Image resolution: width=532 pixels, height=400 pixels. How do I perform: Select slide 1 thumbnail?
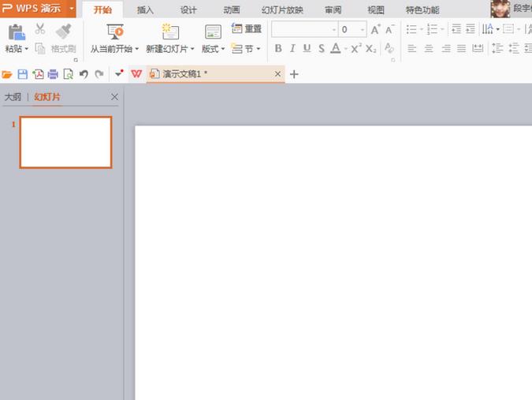66,142
